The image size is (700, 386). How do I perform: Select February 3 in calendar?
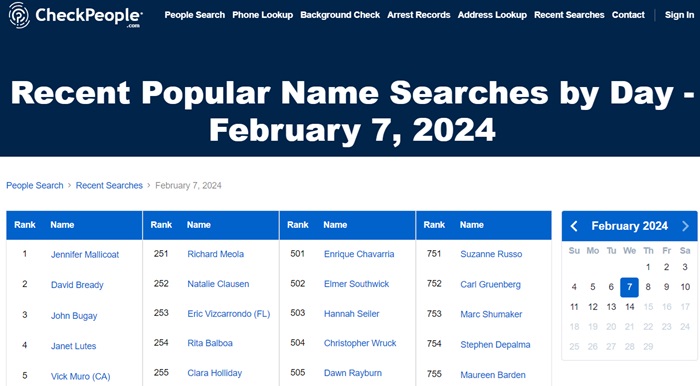pos(685,267)
